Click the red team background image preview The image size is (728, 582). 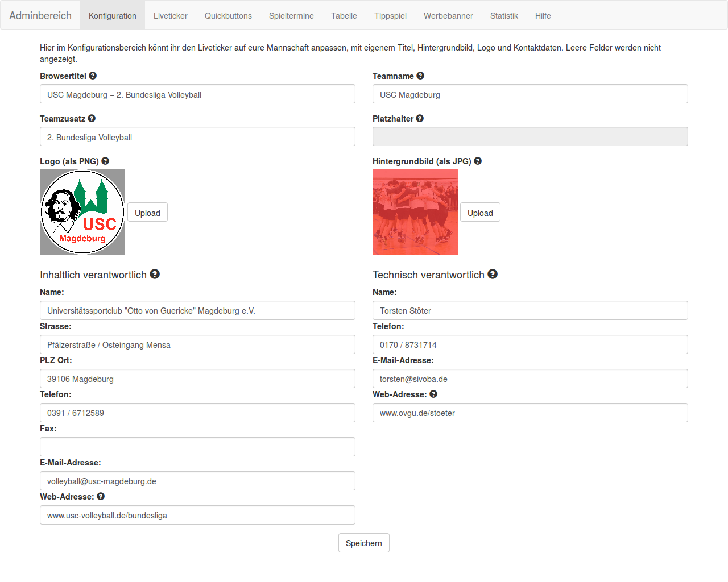click(415, 212)
